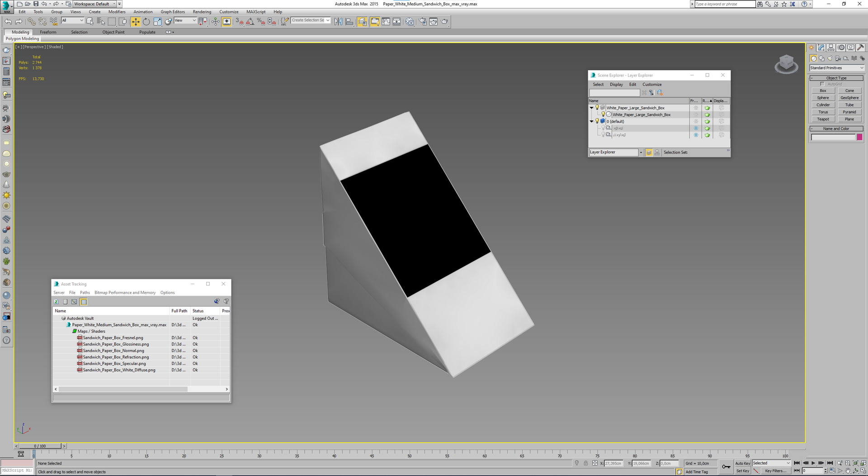The height and width of the screenshot is (476, 868).
Task: Open the reference coordinate View dropdown
Action: [185, 20]
